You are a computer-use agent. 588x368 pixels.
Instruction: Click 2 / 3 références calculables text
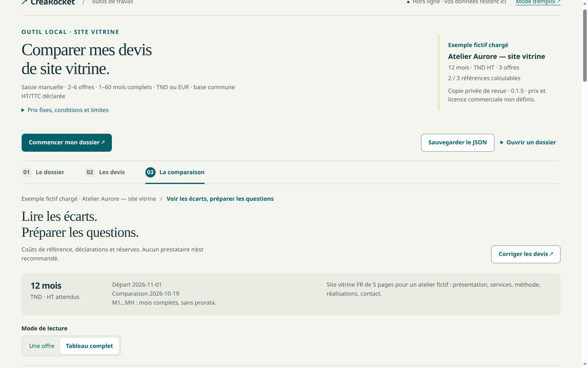484,78
